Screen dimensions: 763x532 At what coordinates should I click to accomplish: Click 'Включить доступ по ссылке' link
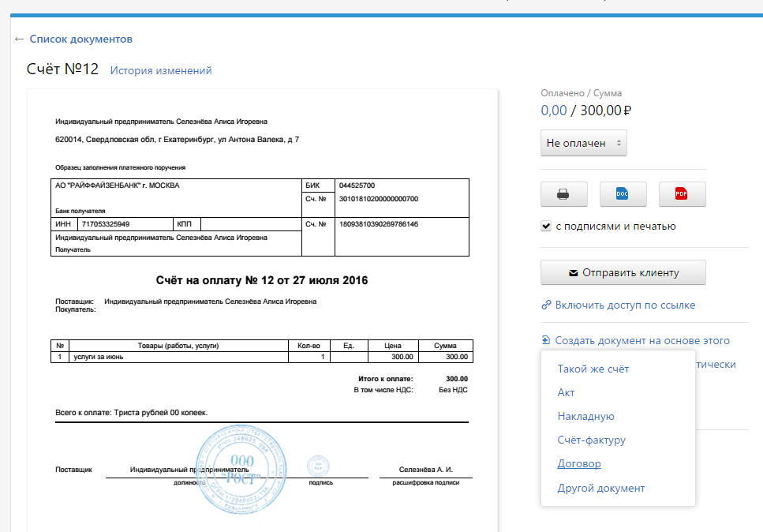pos(625,305)
